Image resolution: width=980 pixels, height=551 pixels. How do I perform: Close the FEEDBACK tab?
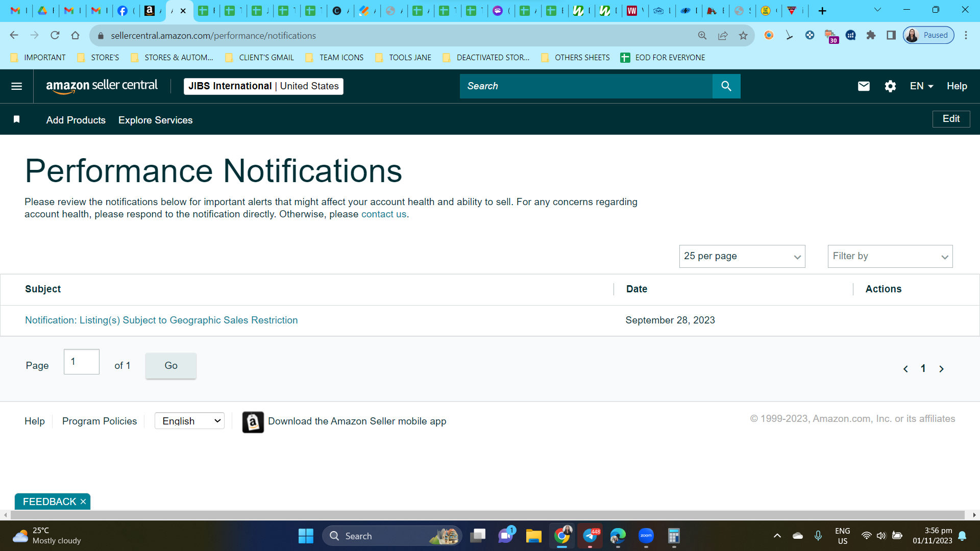83,502
